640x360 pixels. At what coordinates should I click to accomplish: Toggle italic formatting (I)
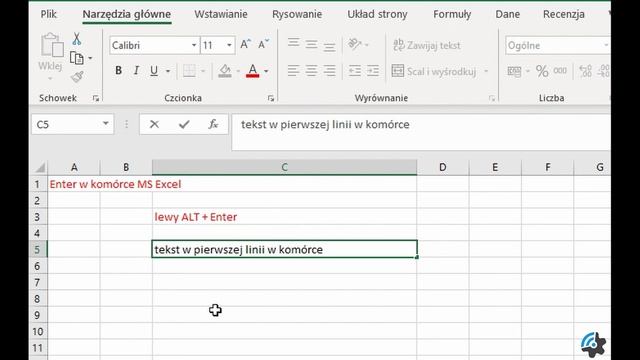[x=136, y=71]
